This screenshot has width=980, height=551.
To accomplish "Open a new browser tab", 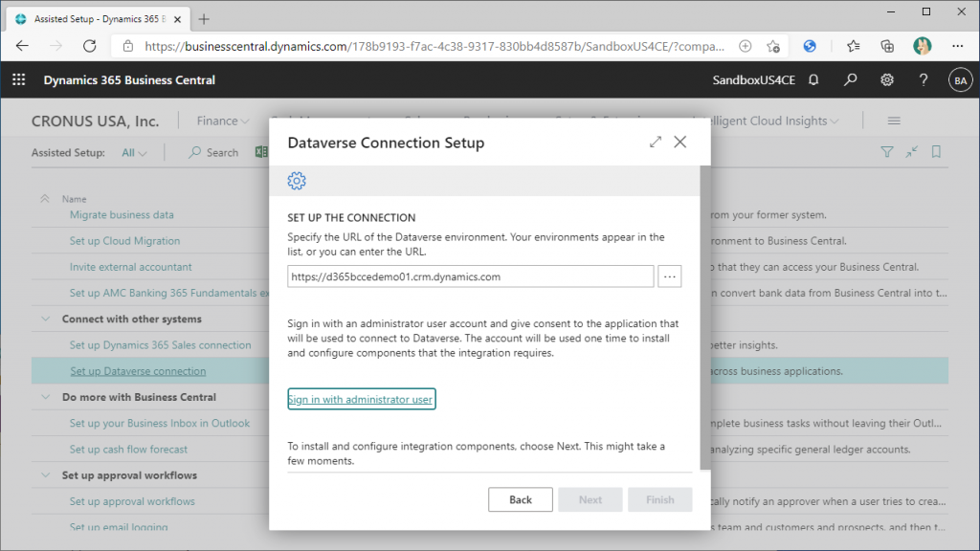I will pyautogui.click(x=204, y=19).
